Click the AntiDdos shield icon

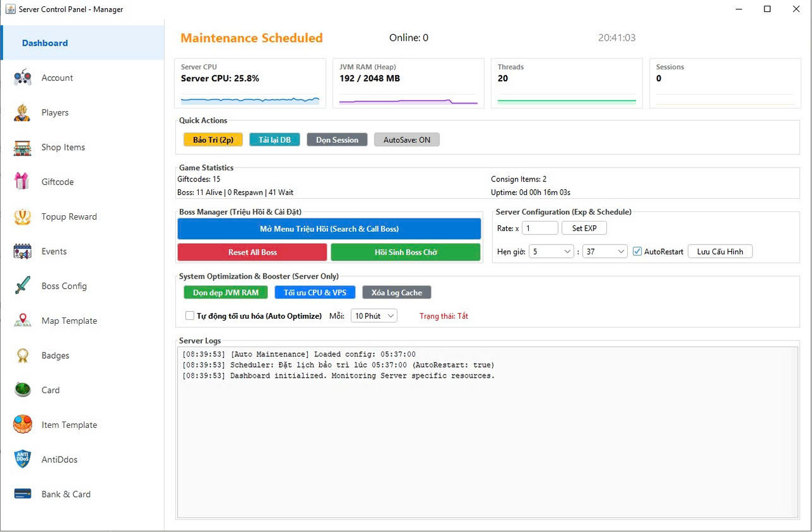pyautogui.click(x=23, y=460)
